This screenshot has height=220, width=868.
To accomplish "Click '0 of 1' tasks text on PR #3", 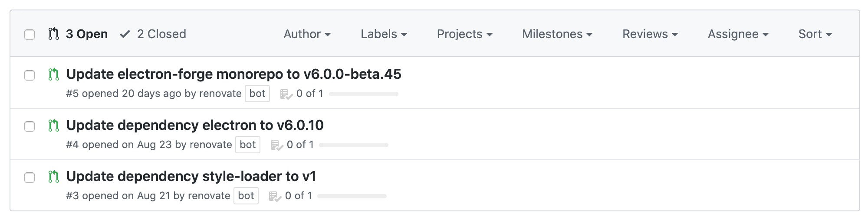I will coord(299,196).
